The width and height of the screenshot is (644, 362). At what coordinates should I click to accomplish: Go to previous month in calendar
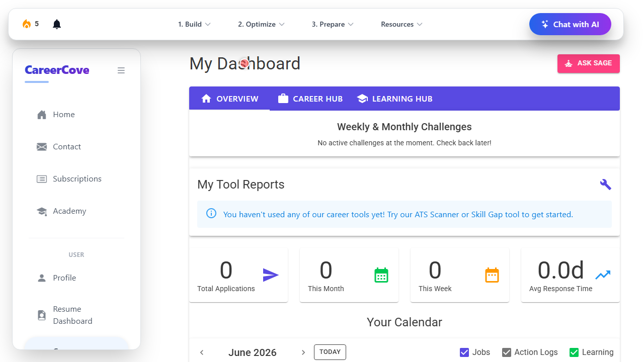pos(202,352)
